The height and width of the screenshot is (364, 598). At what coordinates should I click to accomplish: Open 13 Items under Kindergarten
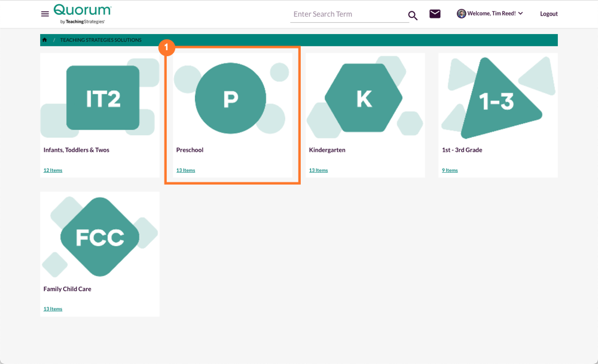(x=318, y=170)
